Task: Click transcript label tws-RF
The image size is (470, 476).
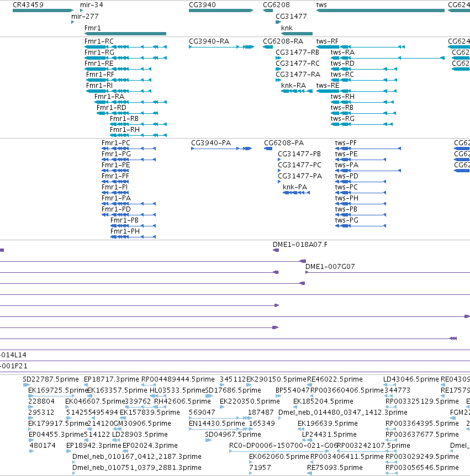Action: (x=328, y=41)
